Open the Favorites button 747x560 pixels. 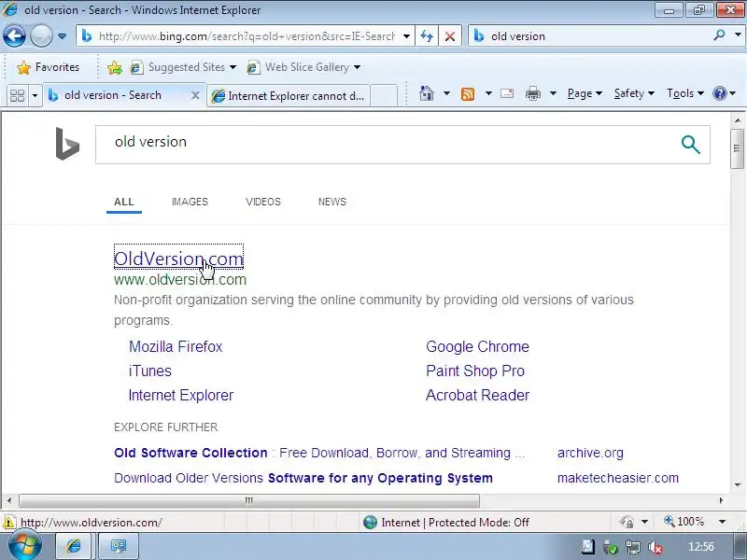[x=48, y=67]
